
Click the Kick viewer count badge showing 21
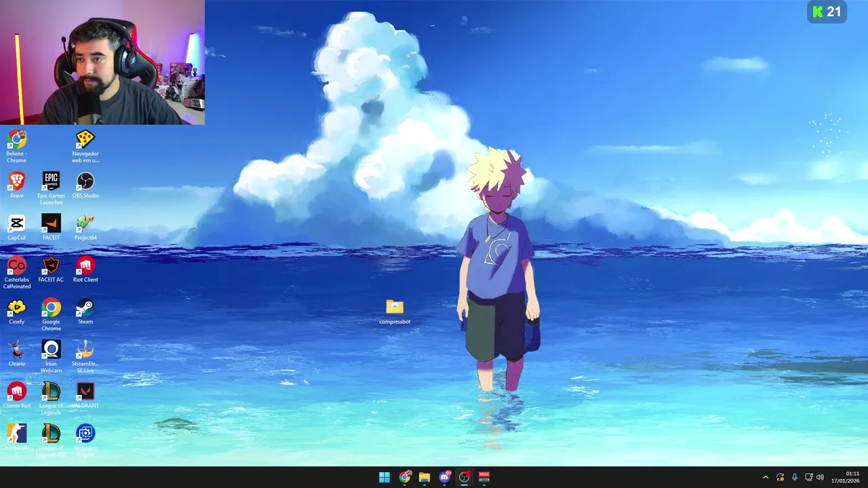pos(827,12)
